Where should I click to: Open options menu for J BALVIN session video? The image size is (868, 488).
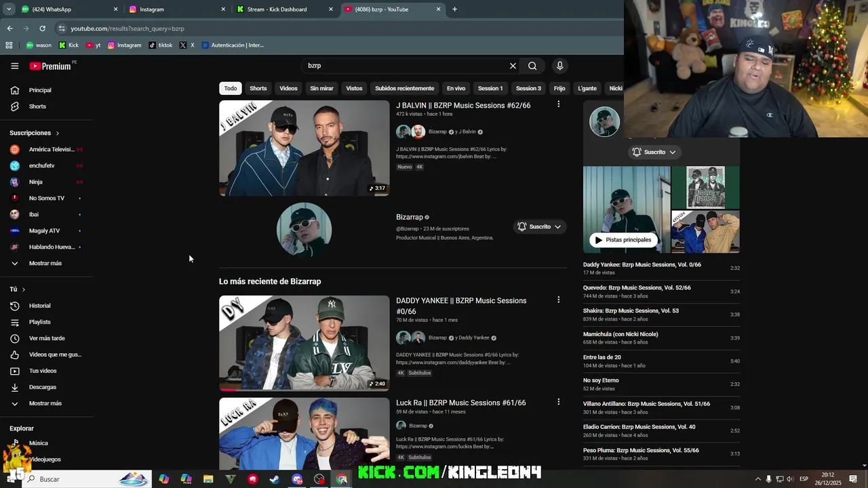pyautogui.click(x=558, y=104)
